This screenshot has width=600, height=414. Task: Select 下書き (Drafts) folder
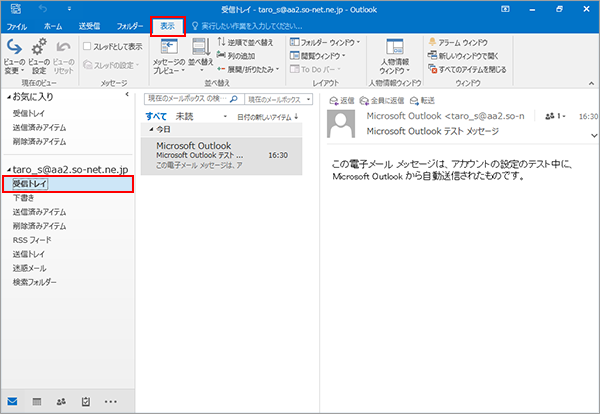[21, 199]
